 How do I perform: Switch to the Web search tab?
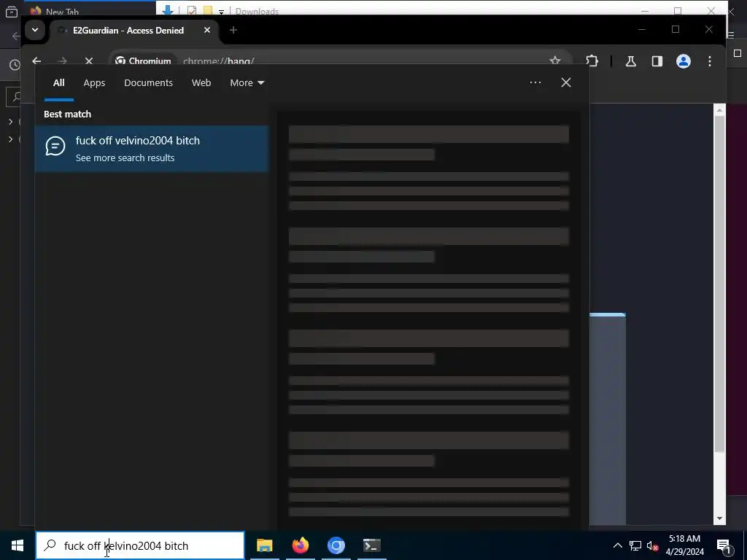coord(201,83)
